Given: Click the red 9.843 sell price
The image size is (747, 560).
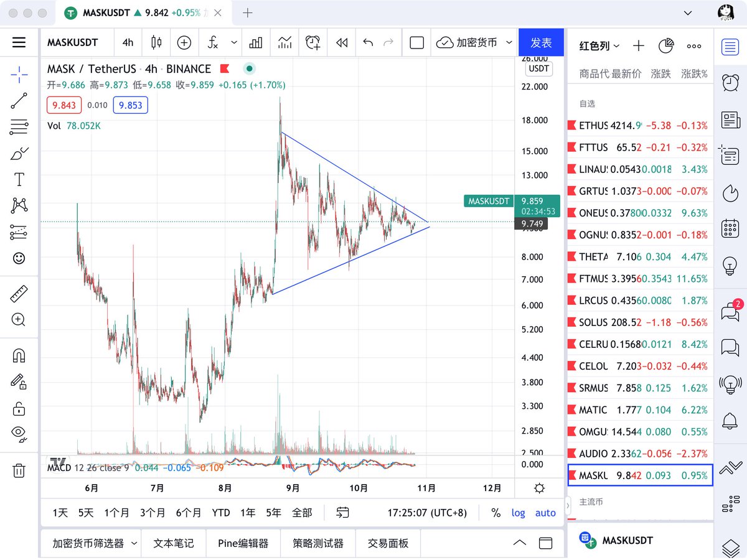Looking at the screenshot, I should (64, 105).
